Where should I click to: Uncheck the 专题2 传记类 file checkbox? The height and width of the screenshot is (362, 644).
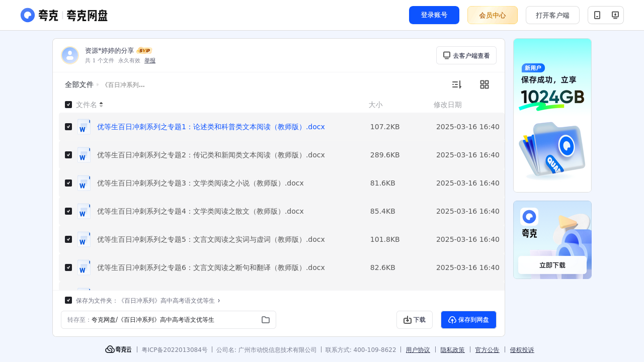coord(68,155)
